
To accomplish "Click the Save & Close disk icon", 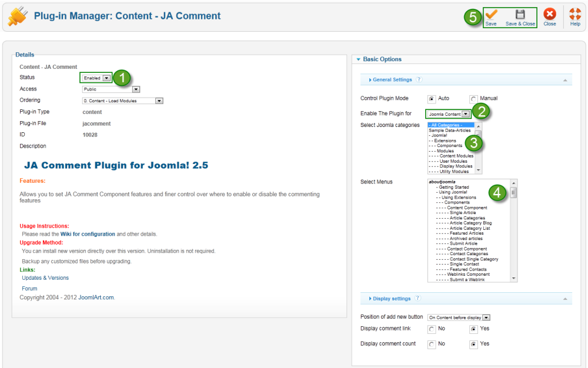I will tap(520, 15).
